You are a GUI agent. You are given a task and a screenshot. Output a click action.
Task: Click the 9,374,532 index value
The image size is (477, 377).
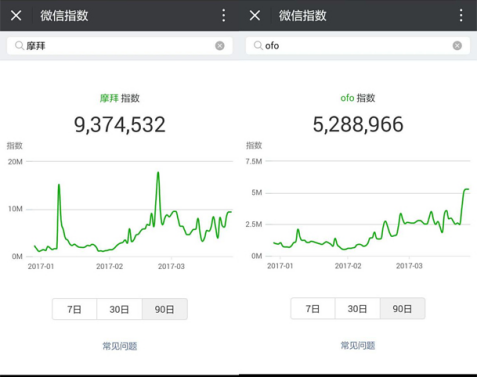120,125
